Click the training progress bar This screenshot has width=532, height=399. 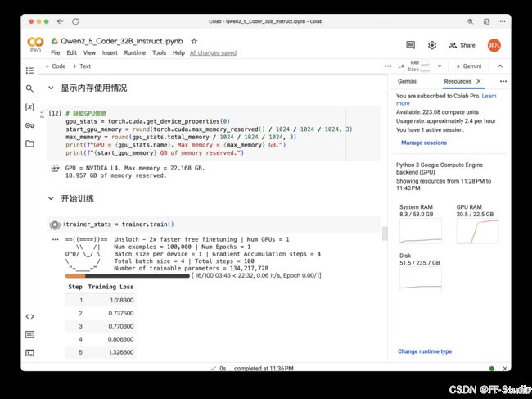[x=128, y=276]
